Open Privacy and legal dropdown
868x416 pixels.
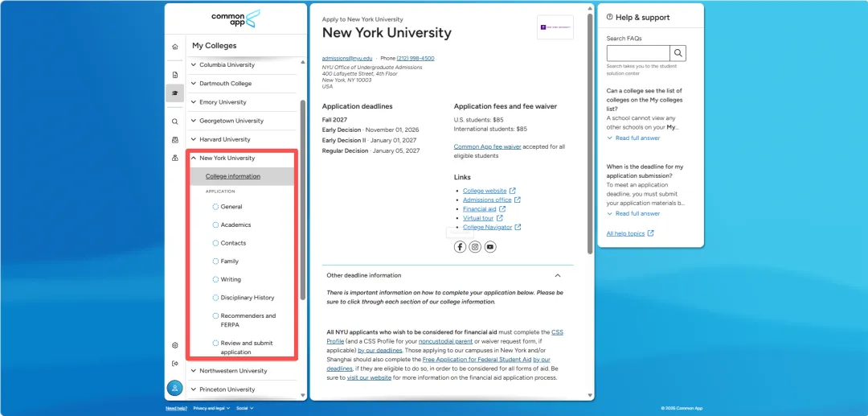(212, 408)
